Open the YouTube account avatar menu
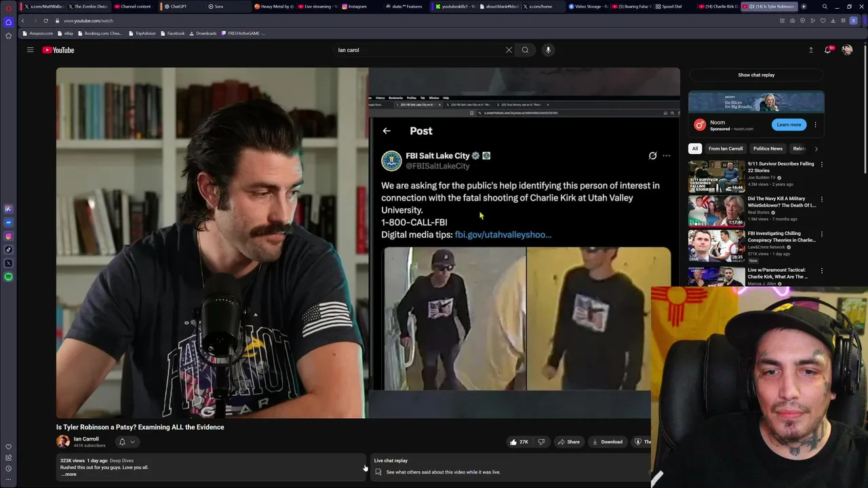 coord(847,49)
